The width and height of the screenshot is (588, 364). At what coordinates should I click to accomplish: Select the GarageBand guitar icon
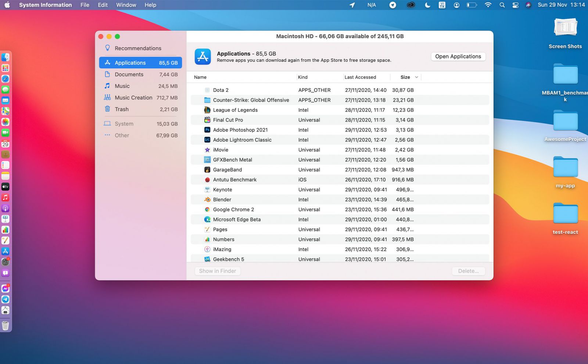(x=207, y=169)
